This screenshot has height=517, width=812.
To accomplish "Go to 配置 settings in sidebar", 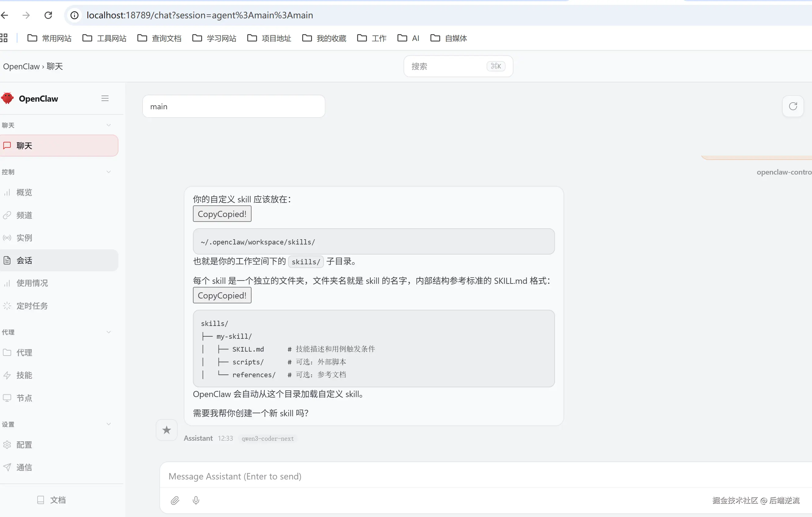I will (24, 445).
